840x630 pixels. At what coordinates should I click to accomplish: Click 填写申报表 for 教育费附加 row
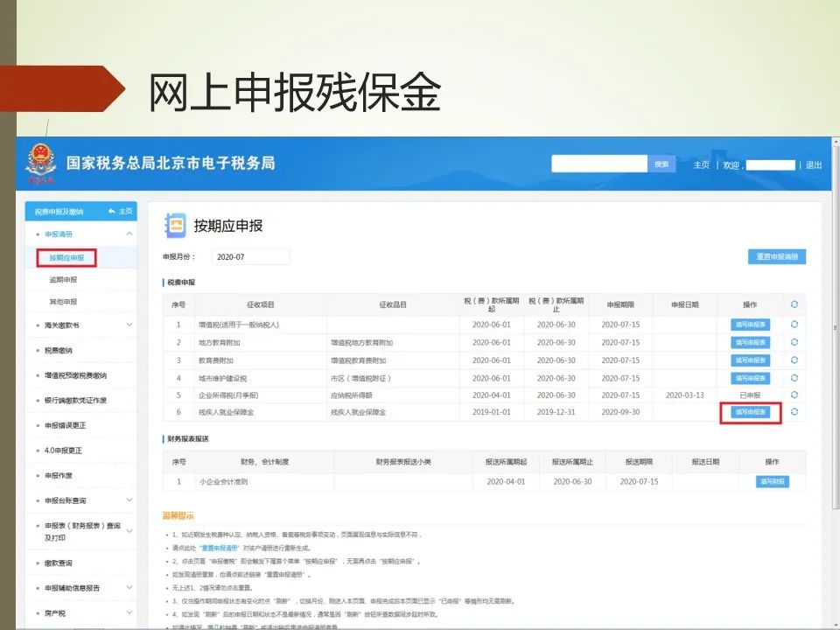pyautogui.click(x=750, y=360)
